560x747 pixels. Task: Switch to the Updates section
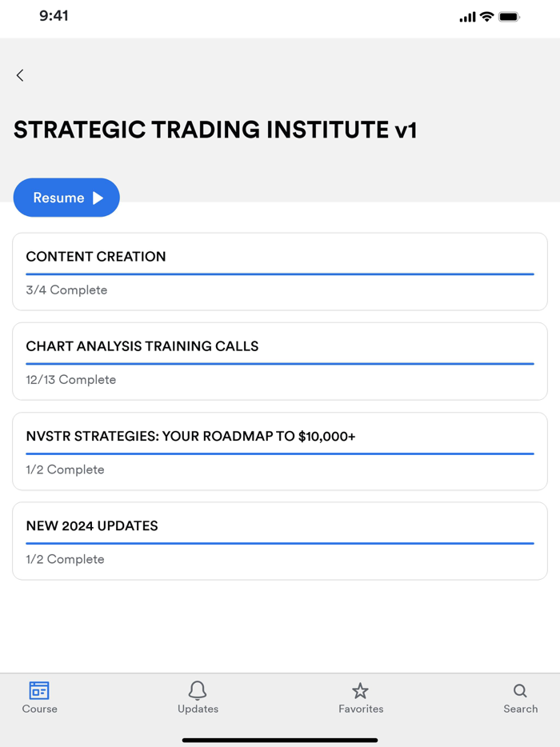click(198, 697)
